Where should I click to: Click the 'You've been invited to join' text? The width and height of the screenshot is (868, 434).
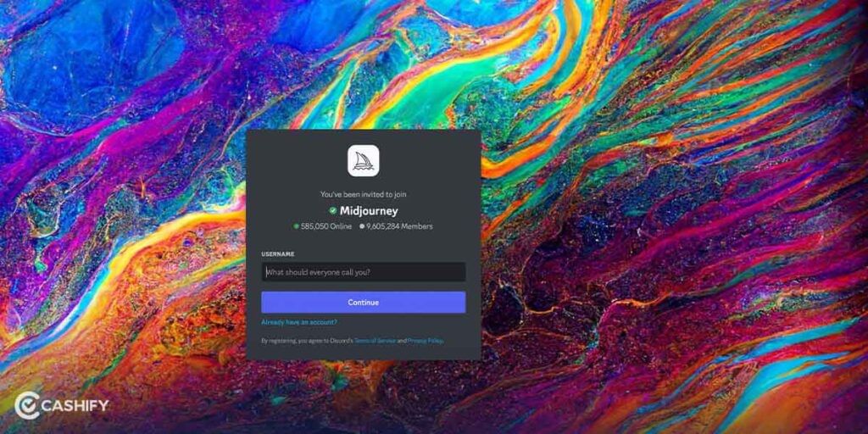pyautogui.click(x=363, y=194)
